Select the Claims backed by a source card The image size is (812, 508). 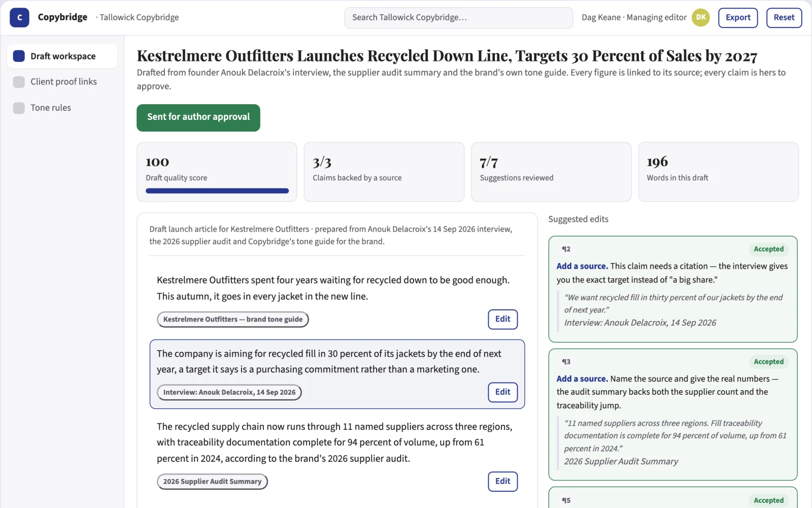pos(384,172)
